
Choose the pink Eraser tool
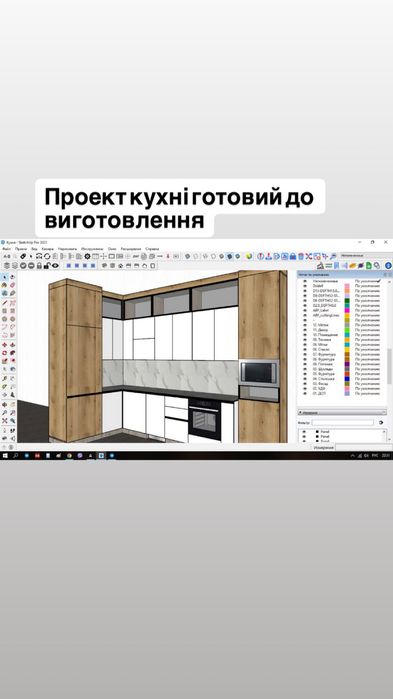pos(12,285)
